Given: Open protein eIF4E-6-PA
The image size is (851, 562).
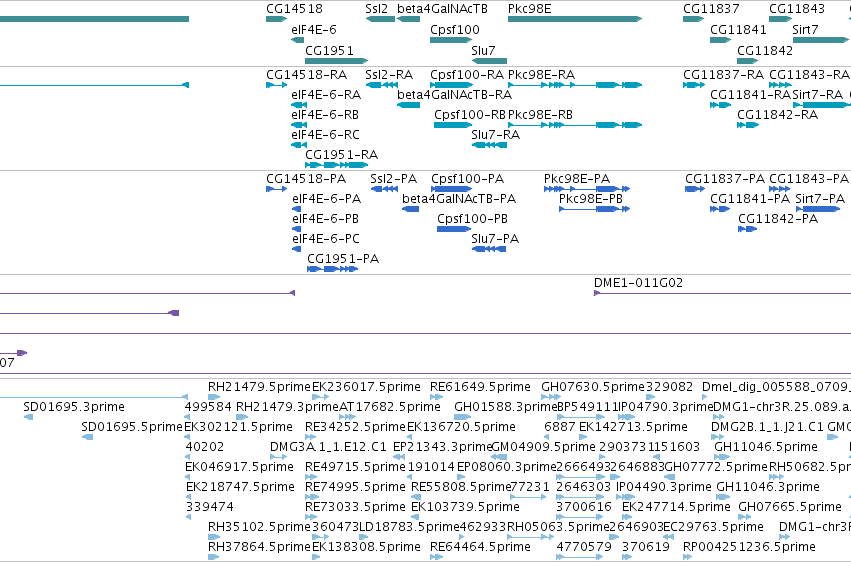Looking at the screenshot, I should [x=327, y=199].
